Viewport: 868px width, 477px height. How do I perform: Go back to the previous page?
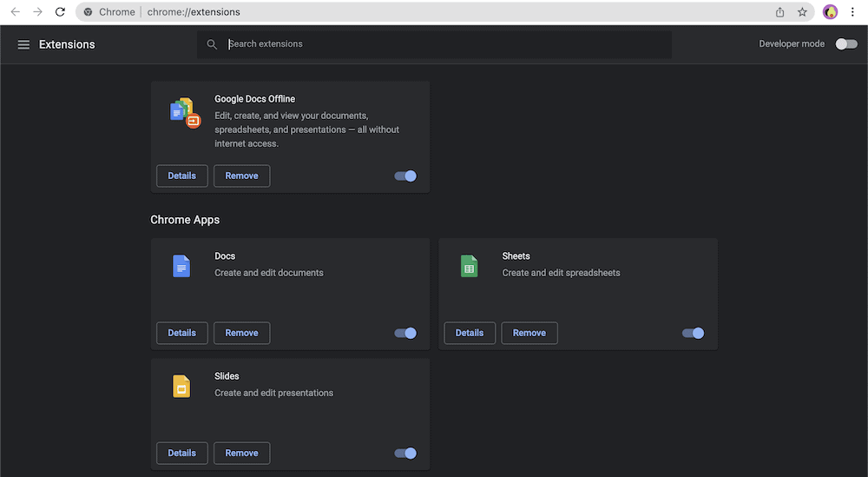pyautogui.click(x=16, y=11)
